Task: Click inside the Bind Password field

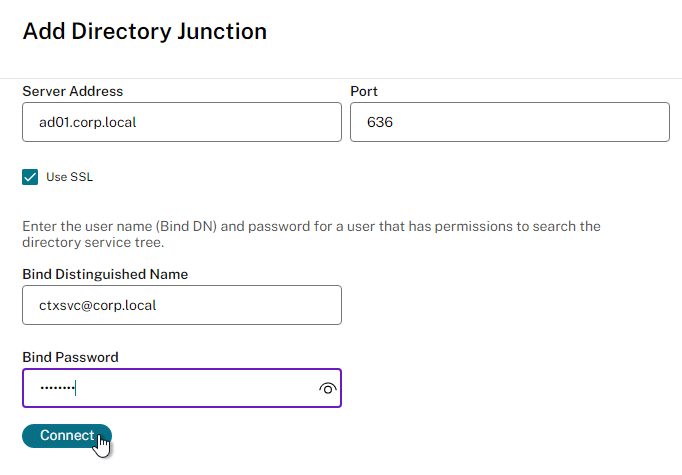Action: coord(182,388)
